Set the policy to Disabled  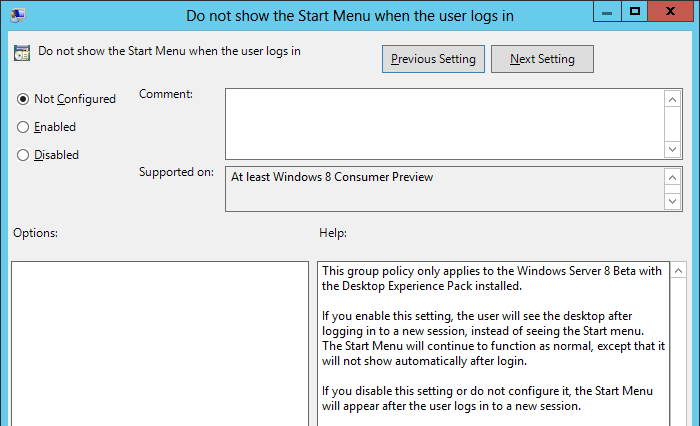click(x=24, y=155)
